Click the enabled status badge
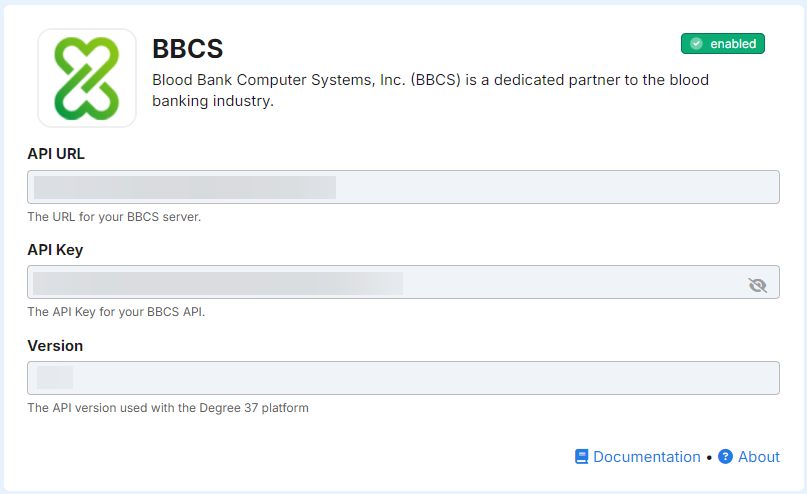Screen dimensions: 807x494 (x=723, y=44)
